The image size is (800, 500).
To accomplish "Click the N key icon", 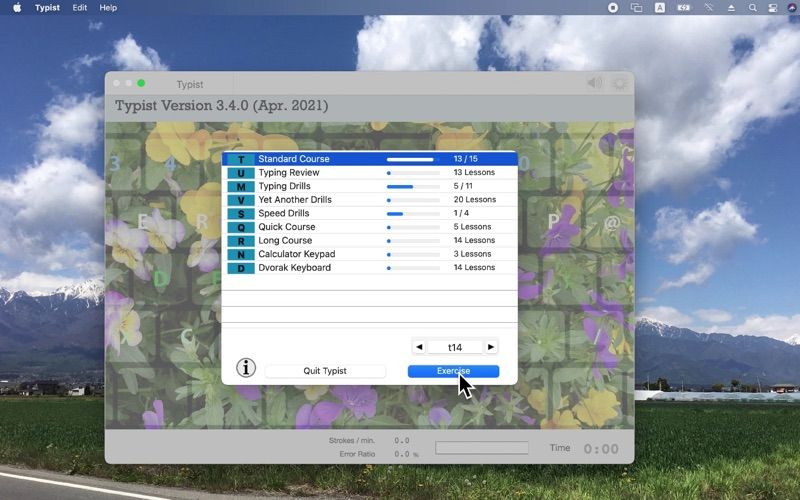I will tap(241, 255).
